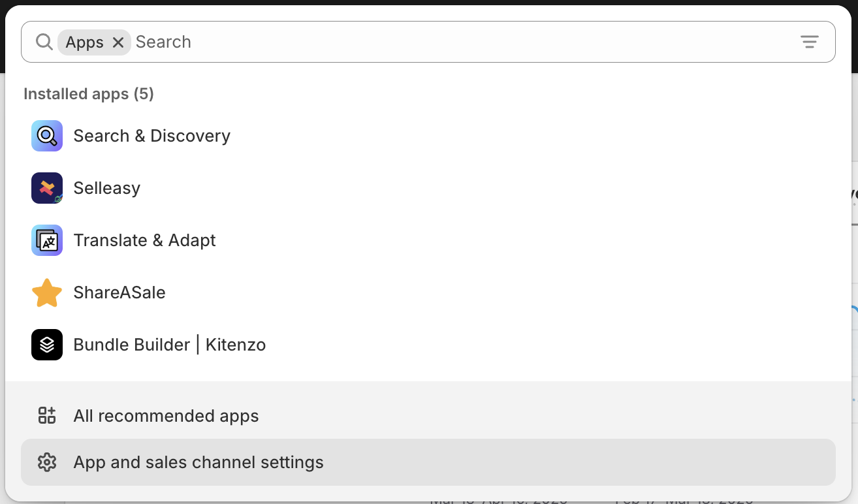
Task: Click the magnifying glass search icon
Action: point(44,42)
